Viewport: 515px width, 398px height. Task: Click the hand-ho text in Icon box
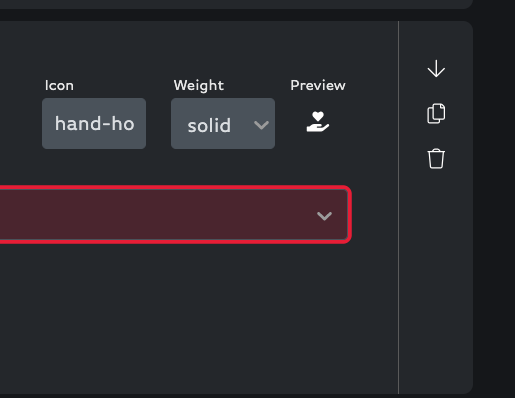(95, 124)
